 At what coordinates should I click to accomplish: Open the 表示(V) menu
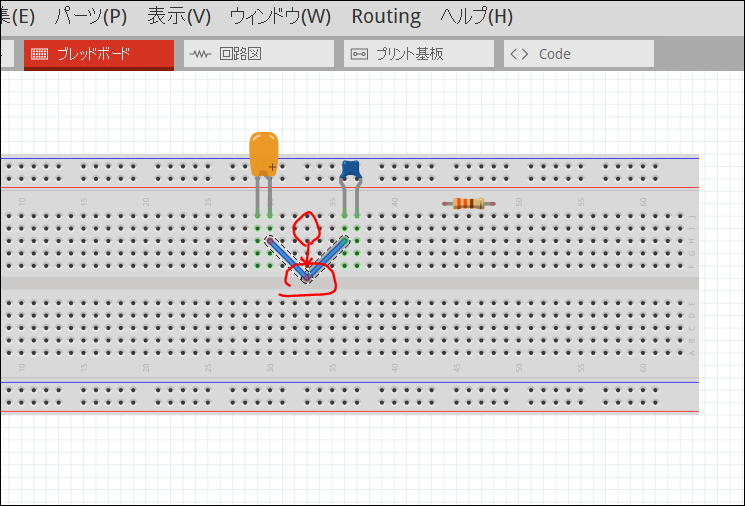click(x=179, y=17)
